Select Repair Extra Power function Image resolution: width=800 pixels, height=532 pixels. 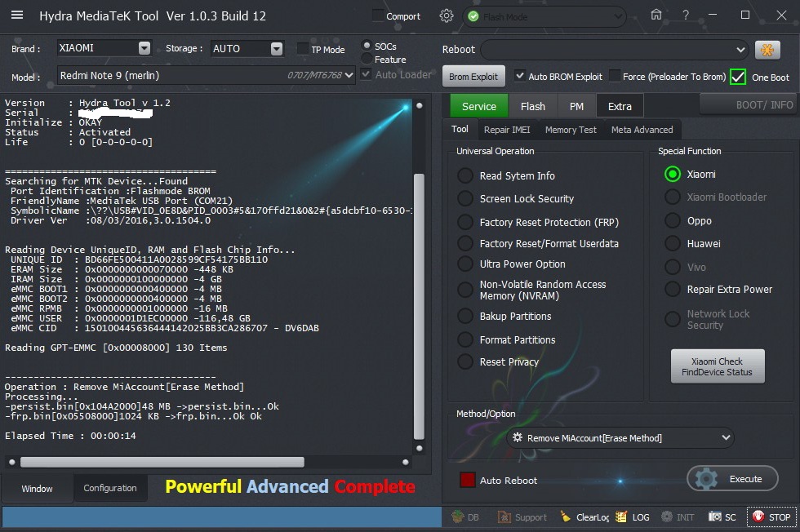[x=673, y=289]
